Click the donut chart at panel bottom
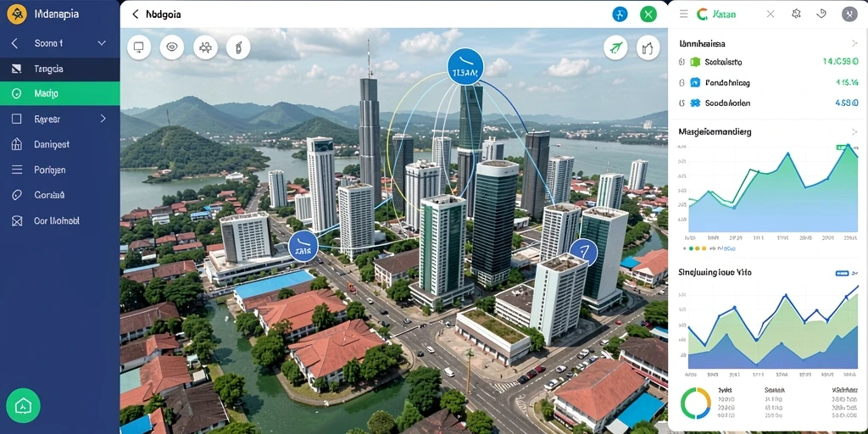The height and width of the screenshot is (434, 868). click(x=696, y=403)
